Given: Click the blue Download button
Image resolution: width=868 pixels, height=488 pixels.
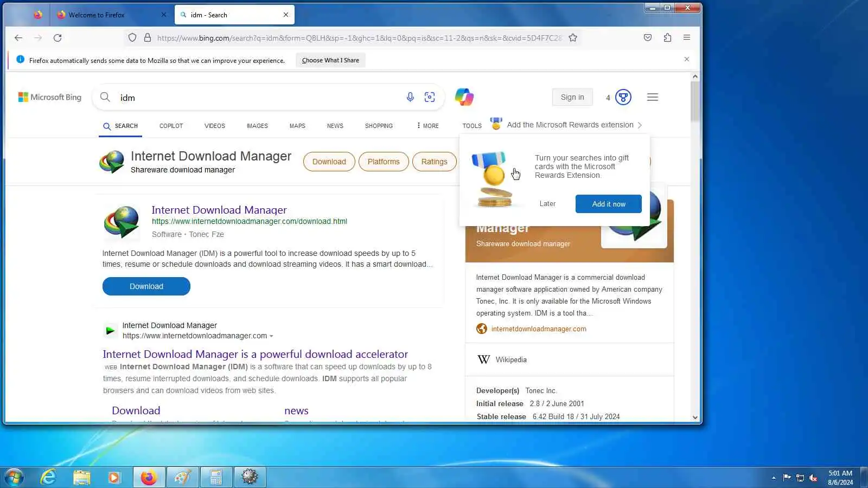Looking at the screenshot, I should tap(146, 286).
